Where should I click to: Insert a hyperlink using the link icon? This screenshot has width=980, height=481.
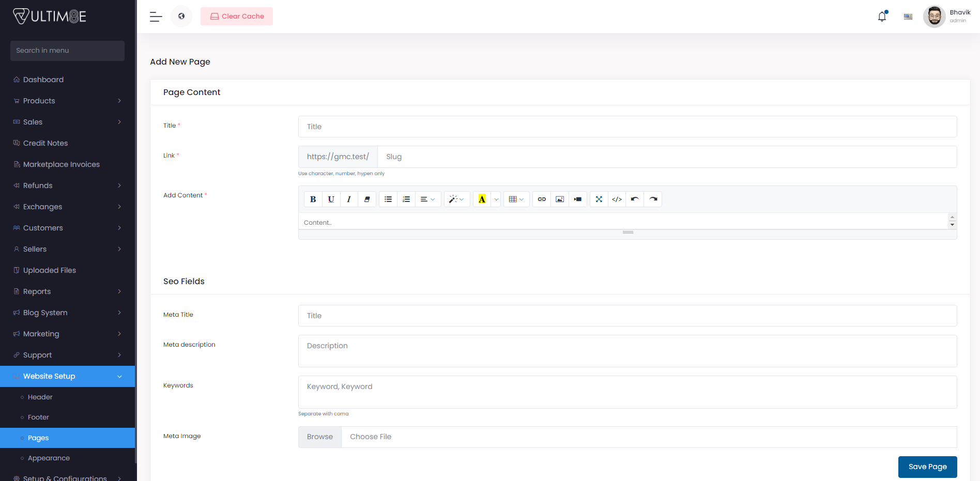click(x=541, y=199)
